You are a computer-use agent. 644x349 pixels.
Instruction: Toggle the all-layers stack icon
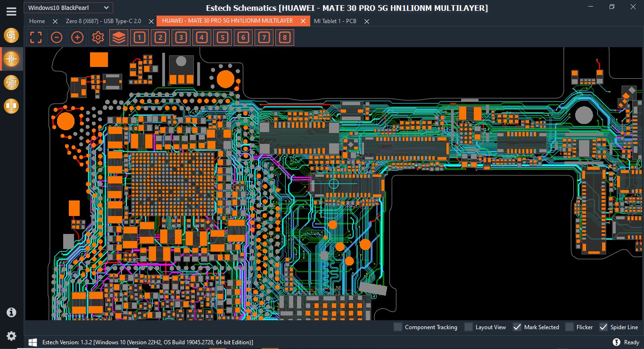click(x=119, y=37)
